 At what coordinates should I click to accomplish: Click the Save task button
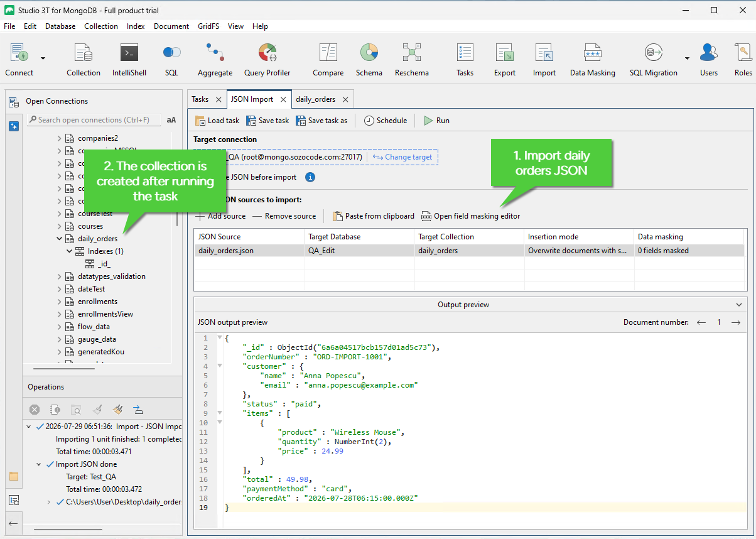coord(267,121)
